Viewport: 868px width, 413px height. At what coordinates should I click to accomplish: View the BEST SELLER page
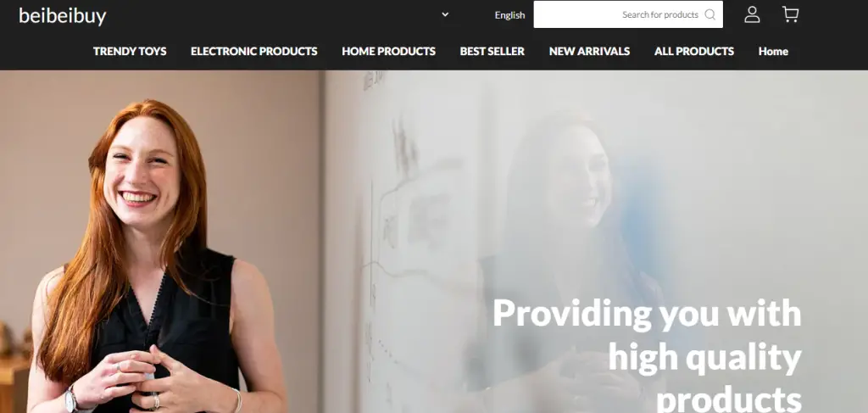[492, 52]
